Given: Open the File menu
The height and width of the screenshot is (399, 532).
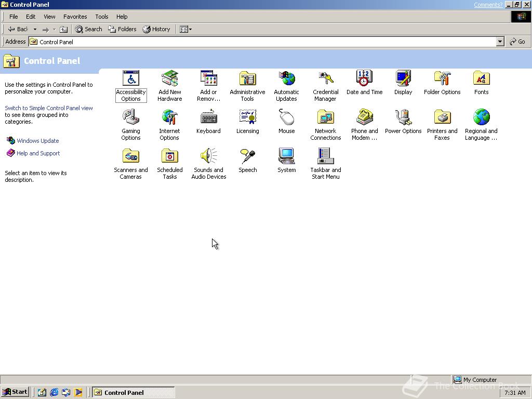Looking at the screenshot, I should coord(14,17).
